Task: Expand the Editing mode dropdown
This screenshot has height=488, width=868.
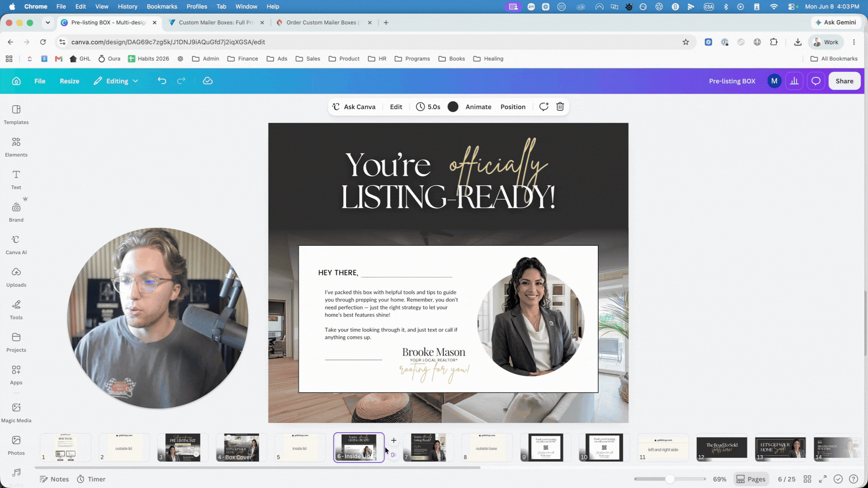Action: (x=116, y=81)
